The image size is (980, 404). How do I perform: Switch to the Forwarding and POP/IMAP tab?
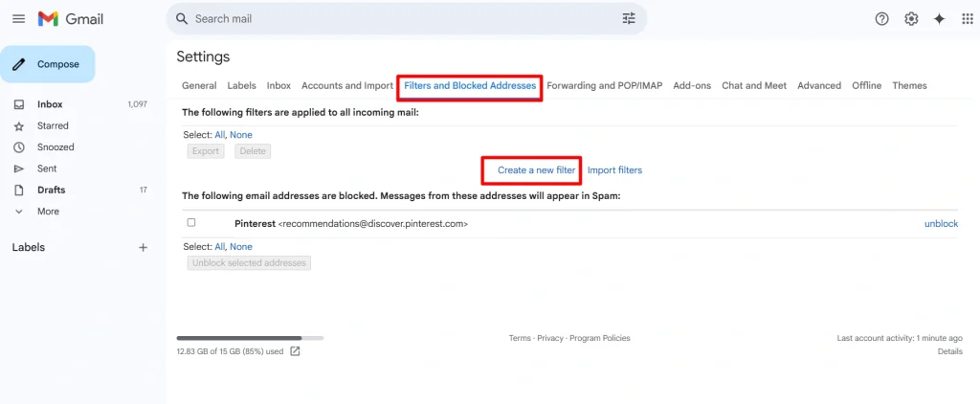coord(605,85)
